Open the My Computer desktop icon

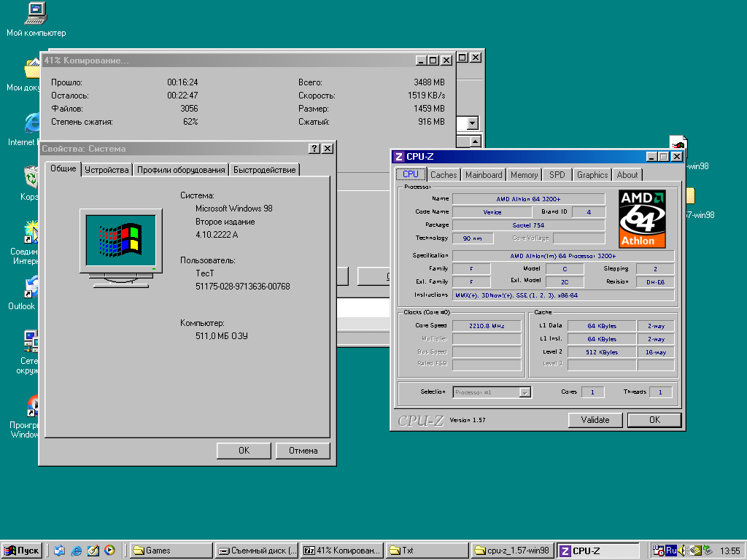click(35, 13)
